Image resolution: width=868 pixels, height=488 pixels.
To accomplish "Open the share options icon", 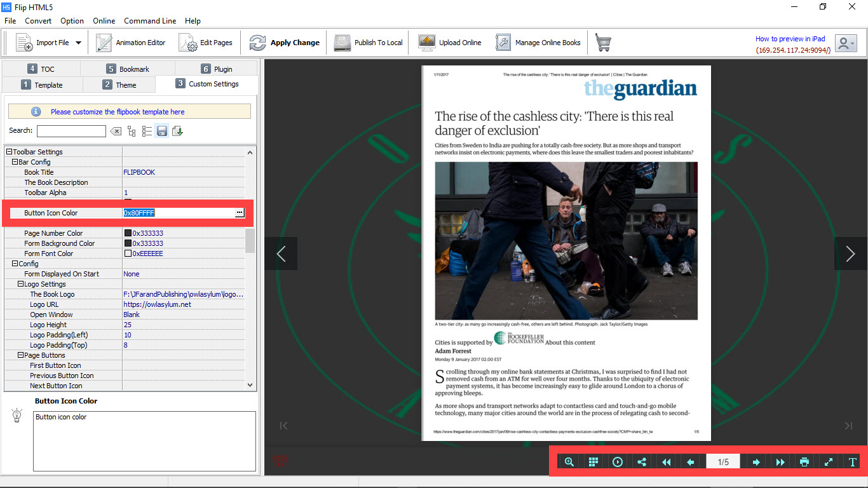I will pos(642,462).
